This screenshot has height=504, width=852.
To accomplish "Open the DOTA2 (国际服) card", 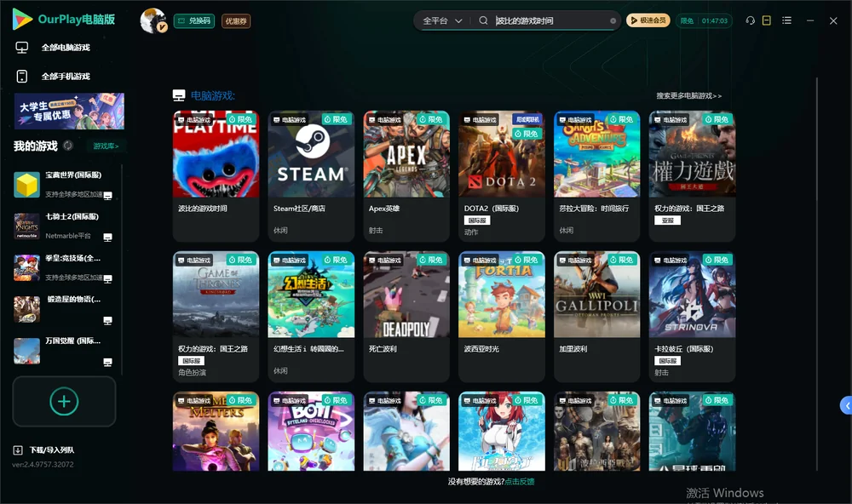I will [x=502, y=176].
